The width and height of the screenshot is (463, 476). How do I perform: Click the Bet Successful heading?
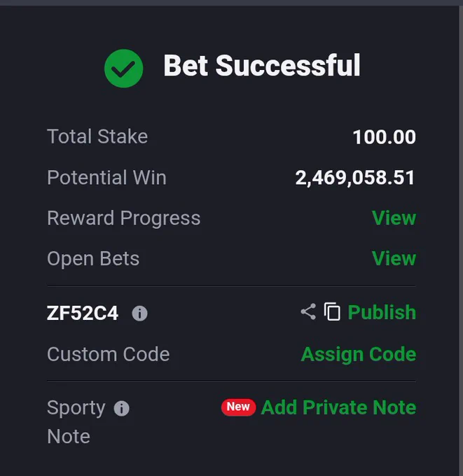[262, 66]
